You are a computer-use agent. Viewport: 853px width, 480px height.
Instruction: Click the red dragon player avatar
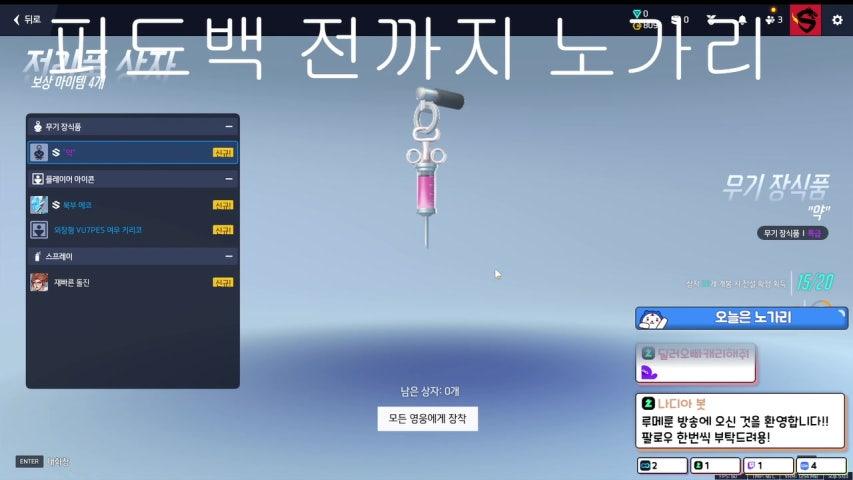click(805, 19)
